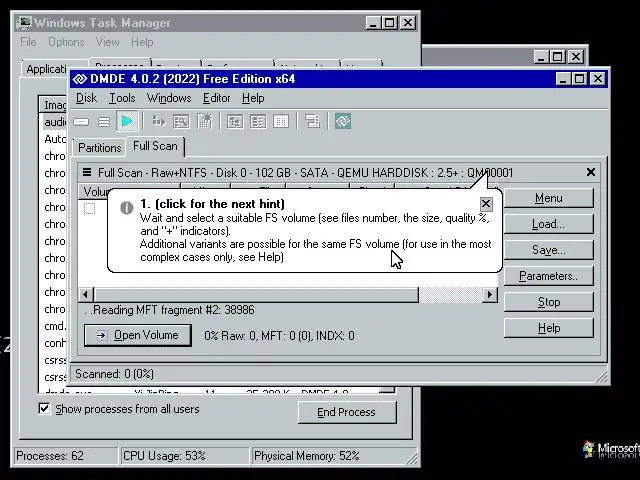Screen dimensions: 640x480
Task: Click the Menu button in Full Scan
Action: [x=549, y=198]
